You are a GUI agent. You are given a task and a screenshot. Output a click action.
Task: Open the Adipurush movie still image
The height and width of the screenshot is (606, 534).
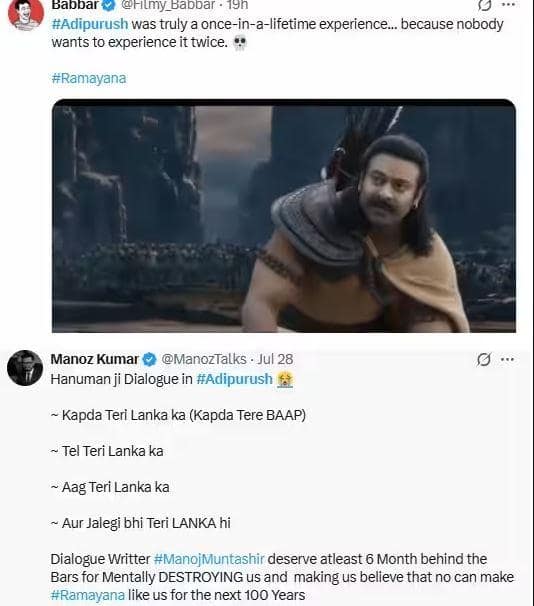(284, 216)
